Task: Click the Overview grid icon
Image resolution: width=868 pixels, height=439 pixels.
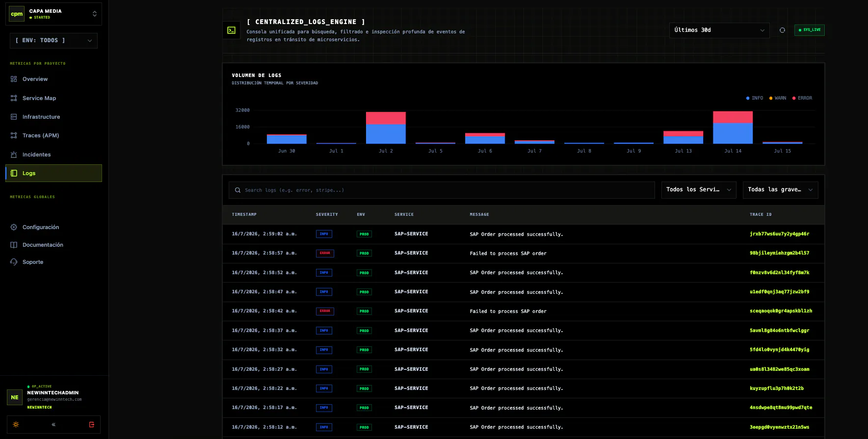Action: 14,79
